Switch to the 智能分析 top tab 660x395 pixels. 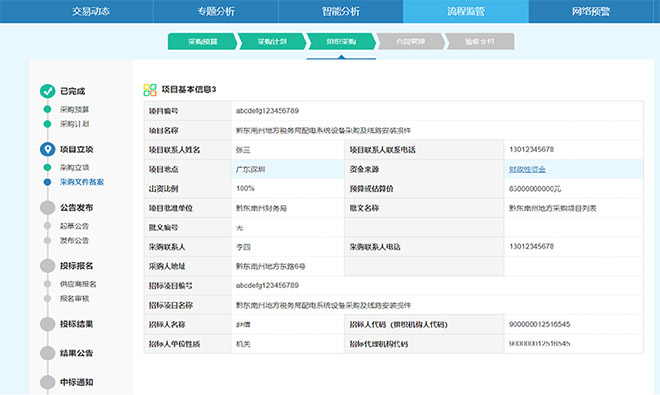pos(341,11)
